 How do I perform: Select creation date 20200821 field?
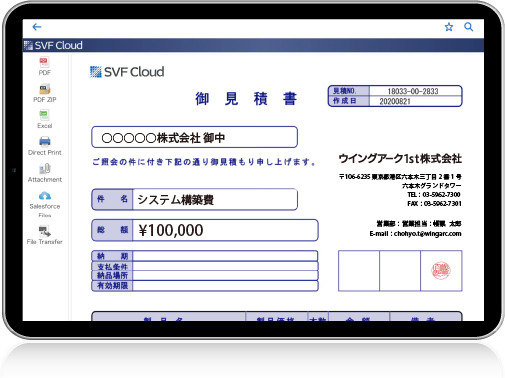(415, 101)
